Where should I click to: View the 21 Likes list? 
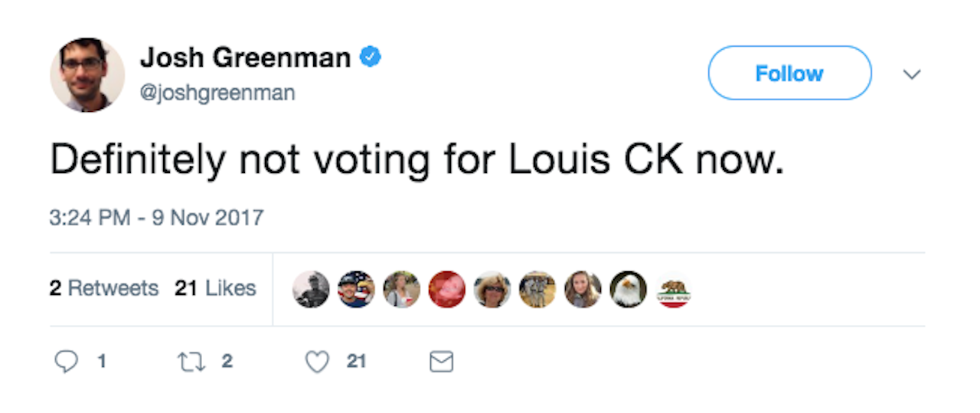(x=215, y=289)
